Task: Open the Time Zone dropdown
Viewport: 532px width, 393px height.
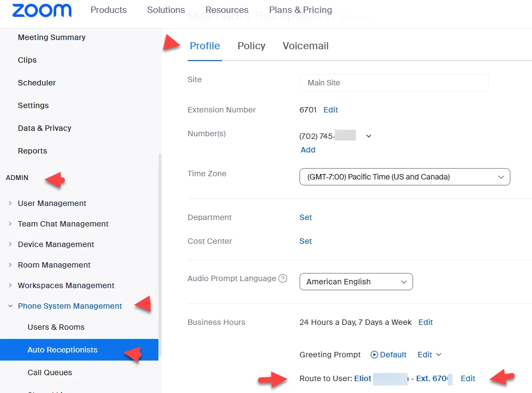Action: 405,177
